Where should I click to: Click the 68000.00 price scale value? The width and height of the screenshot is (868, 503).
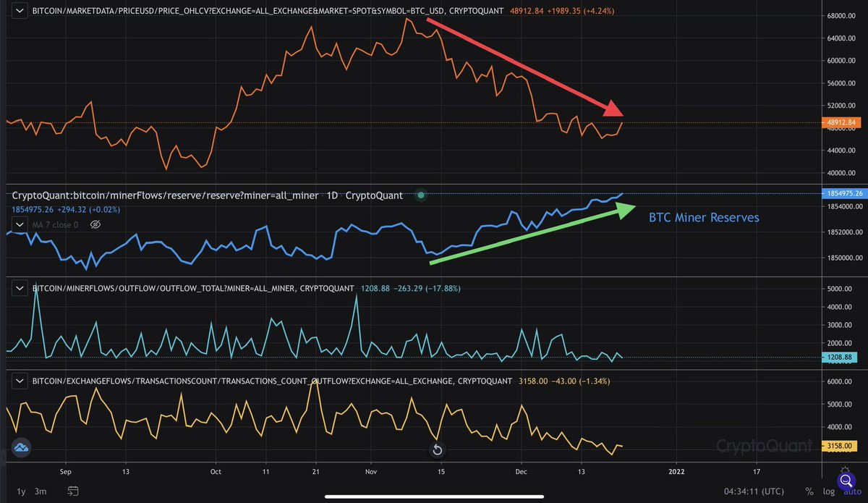pyautogui.click(x=841, y=15)
